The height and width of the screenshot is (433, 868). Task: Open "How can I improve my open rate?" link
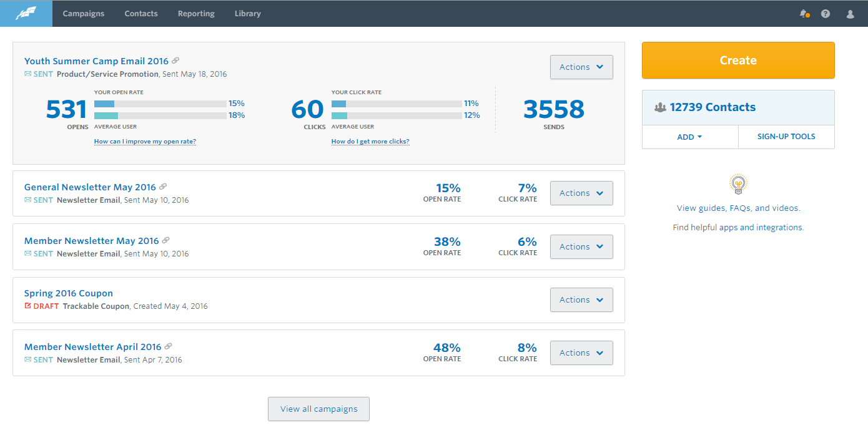click(145, 142)
